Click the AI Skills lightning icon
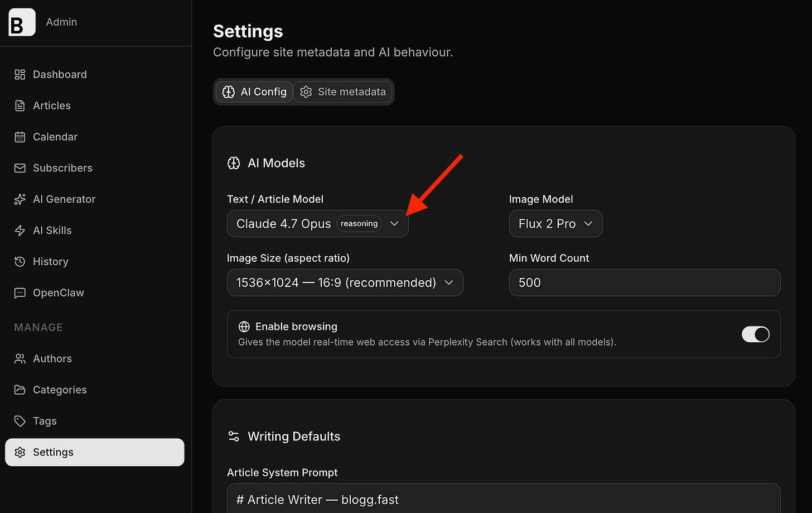 (20, 231)
